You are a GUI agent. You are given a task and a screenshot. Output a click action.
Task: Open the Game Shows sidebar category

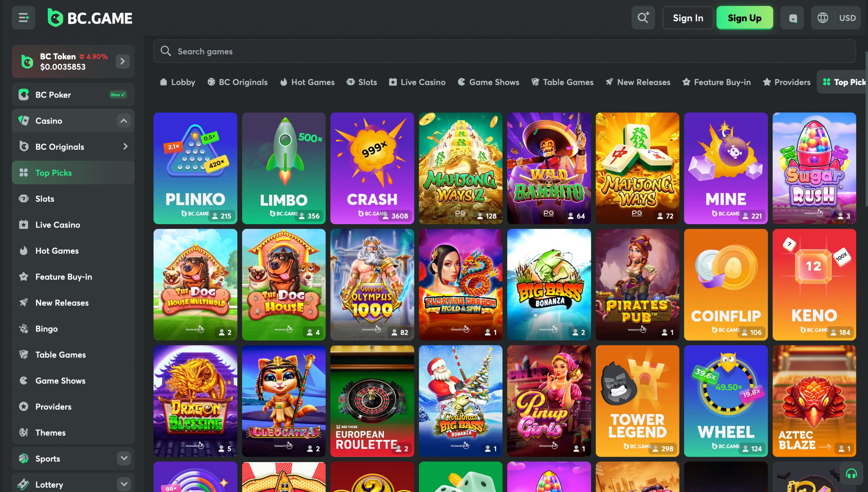pyautogui.click(x=60, y=380)
